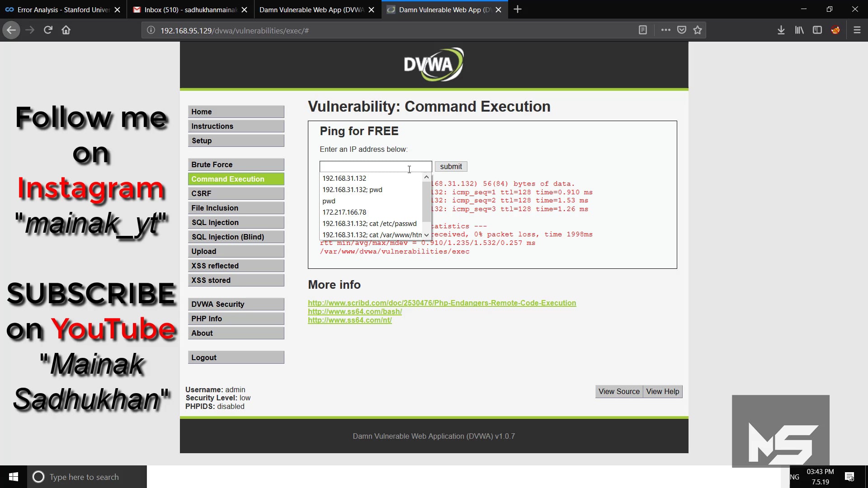The height and width of the screenshot is (488, 868).
Task: Open the About page
Action: (x=236, y=333)
